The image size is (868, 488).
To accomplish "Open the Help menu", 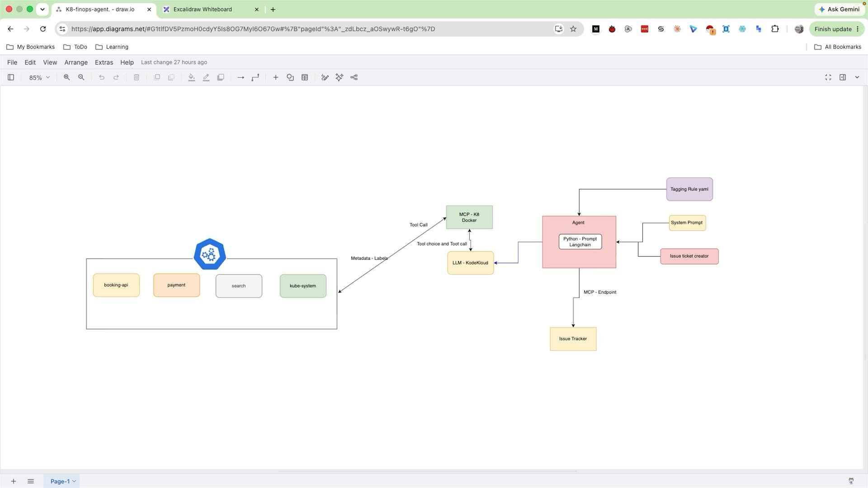I will [127, 62].
